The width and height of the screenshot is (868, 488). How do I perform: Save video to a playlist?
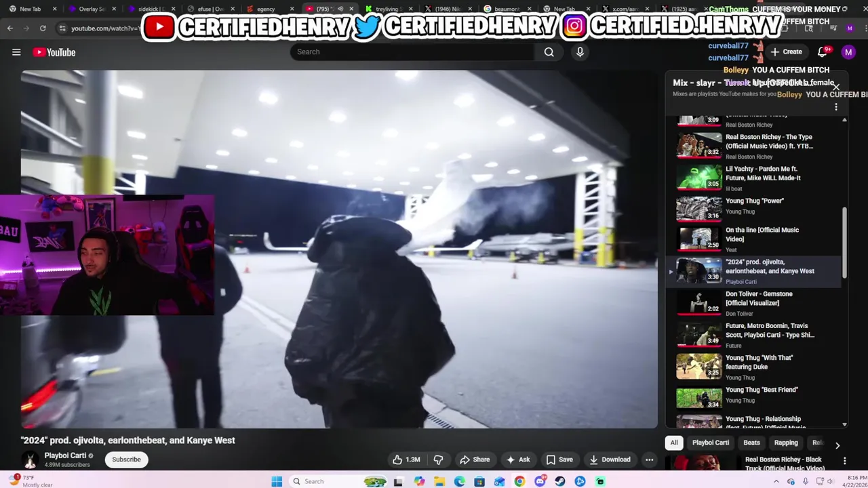pyautogui.click(x=559, y=460)
